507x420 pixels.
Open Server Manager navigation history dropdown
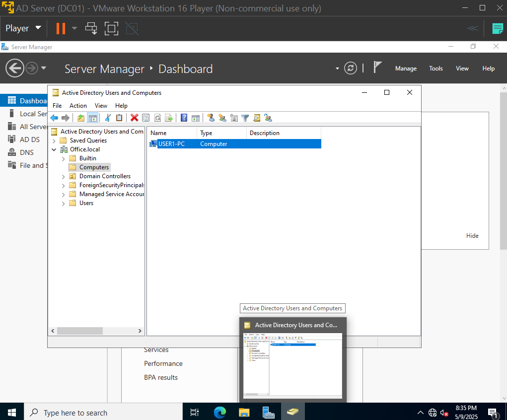click(44, 68)
